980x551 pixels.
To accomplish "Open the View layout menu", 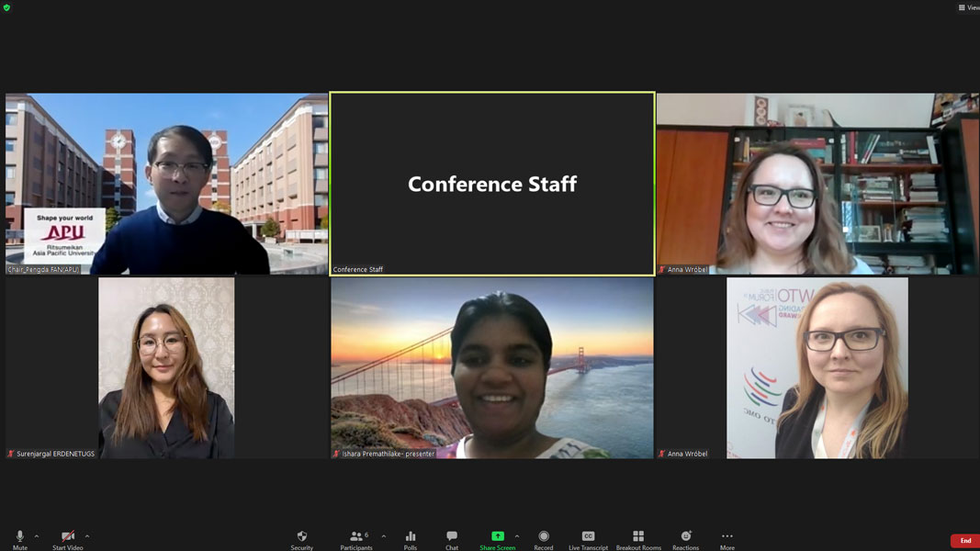I will pyautogui.click(x=968, y=7).
